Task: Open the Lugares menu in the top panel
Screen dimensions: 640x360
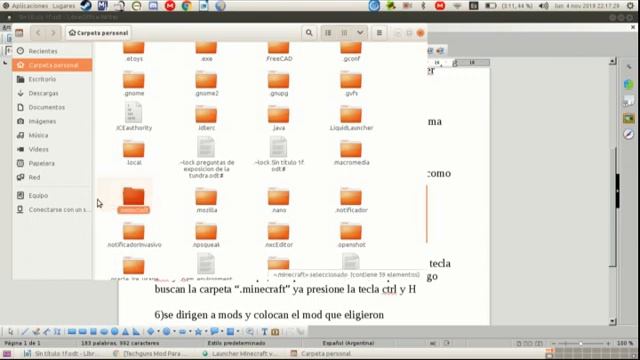Action: click(63, 6)
